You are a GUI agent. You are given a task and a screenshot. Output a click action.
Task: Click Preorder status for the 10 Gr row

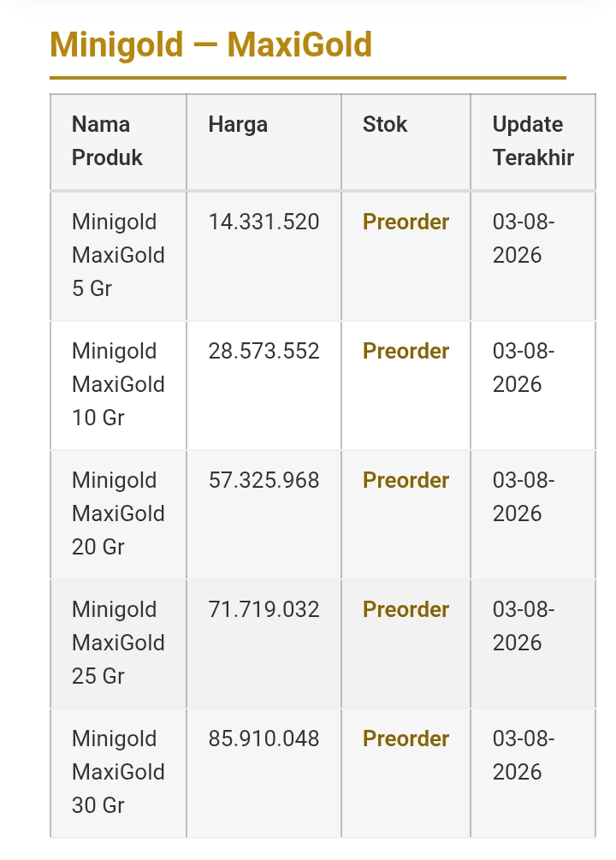coord(406,351)
